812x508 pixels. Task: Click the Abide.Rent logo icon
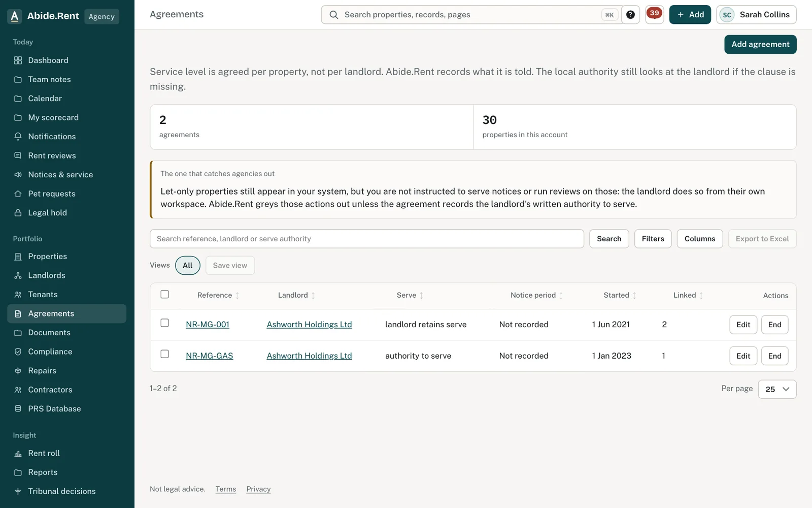(15, 16)
